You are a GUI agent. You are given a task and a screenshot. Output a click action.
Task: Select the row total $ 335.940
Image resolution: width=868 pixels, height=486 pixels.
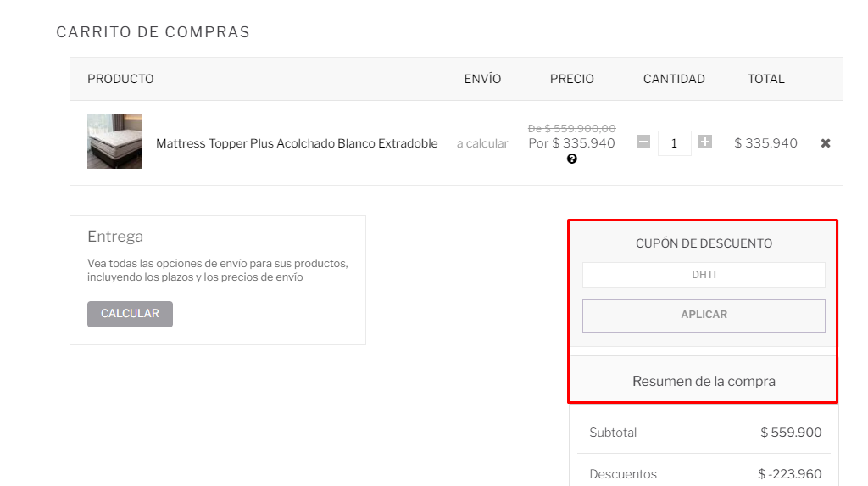[x=765, y=143]
